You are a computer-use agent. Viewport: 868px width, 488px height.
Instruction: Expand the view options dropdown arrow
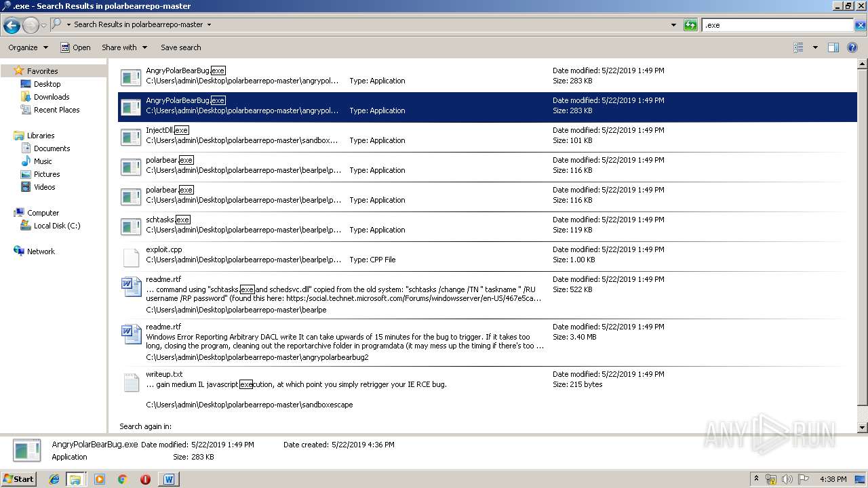(815, 47)
